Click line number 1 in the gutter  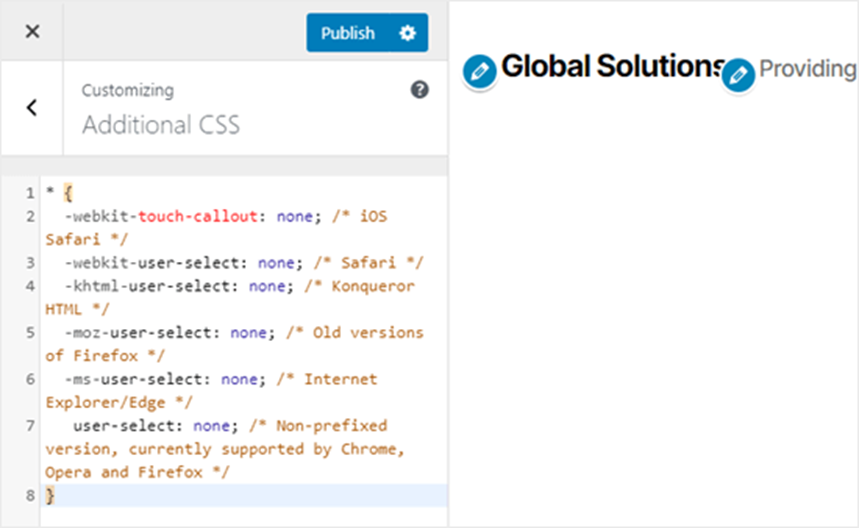[x=30, y=193]
